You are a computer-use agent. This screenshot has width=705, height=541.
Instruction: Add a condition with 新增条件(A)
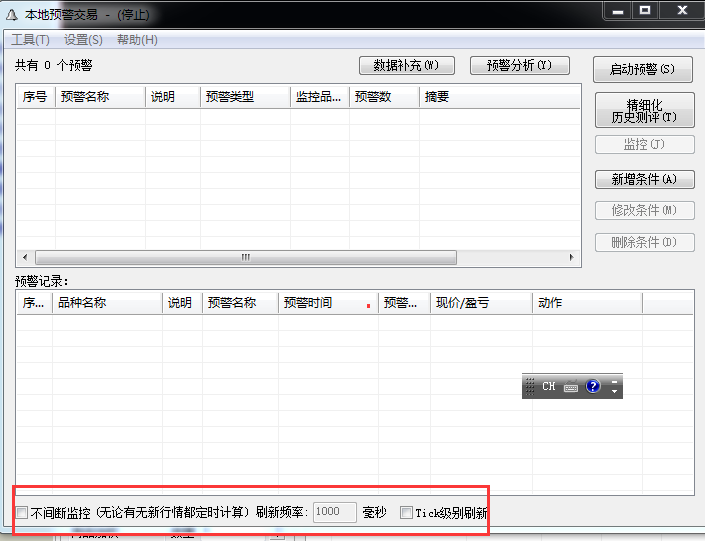(x=644, y=179)
